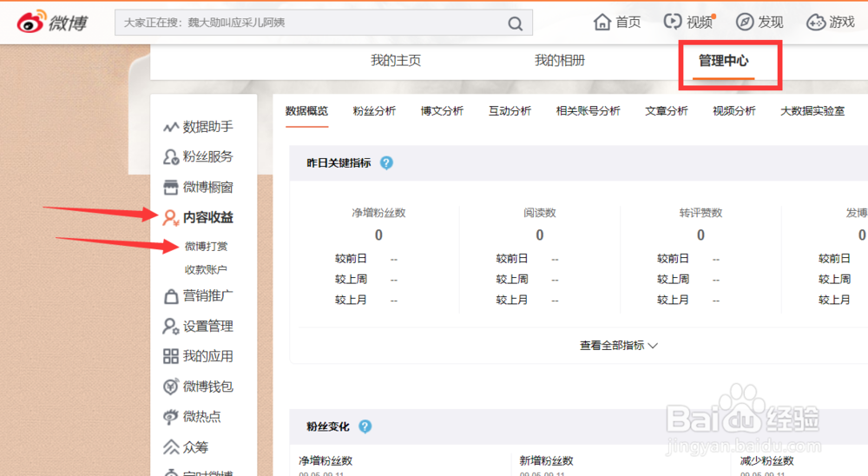
Task: Open the 视频 section
Action: (x=689, y=23)
